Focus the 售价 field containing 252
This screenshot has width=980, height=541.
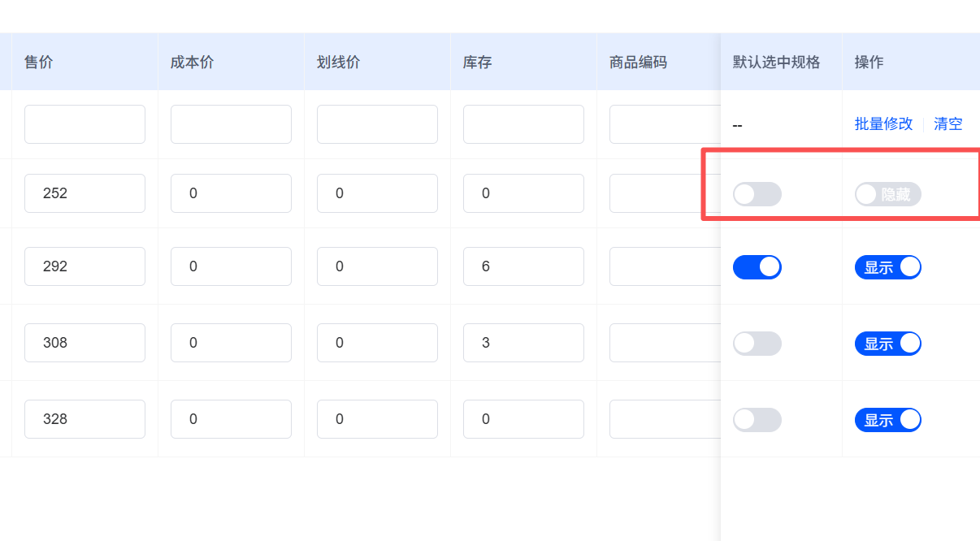(85, 193)
